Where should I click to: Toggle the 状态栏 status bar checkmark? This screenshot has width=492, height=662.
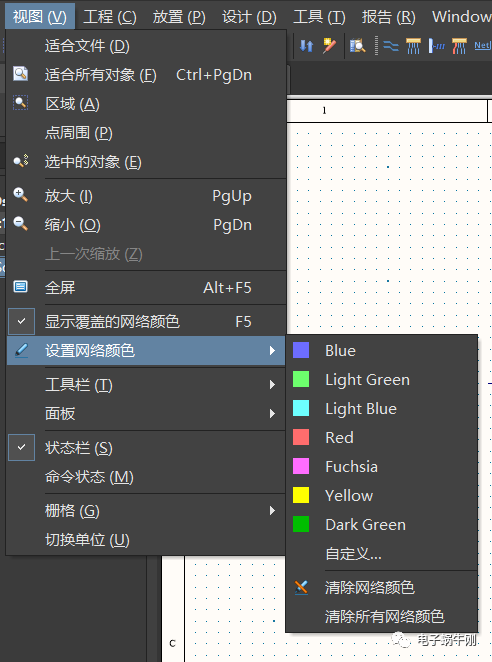(22, 447)
